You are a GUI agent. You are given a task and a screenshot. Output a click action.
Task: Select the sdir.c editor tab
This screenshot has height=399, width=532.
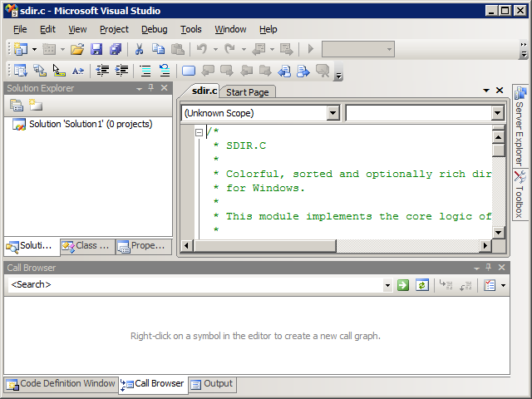(204, 91)
